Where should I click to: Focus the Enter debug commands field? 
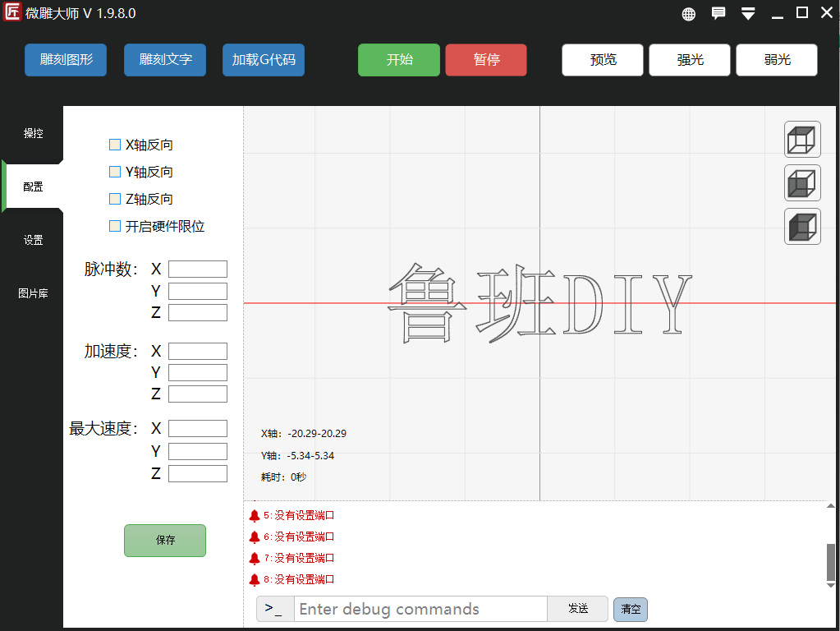pos(420,609)
